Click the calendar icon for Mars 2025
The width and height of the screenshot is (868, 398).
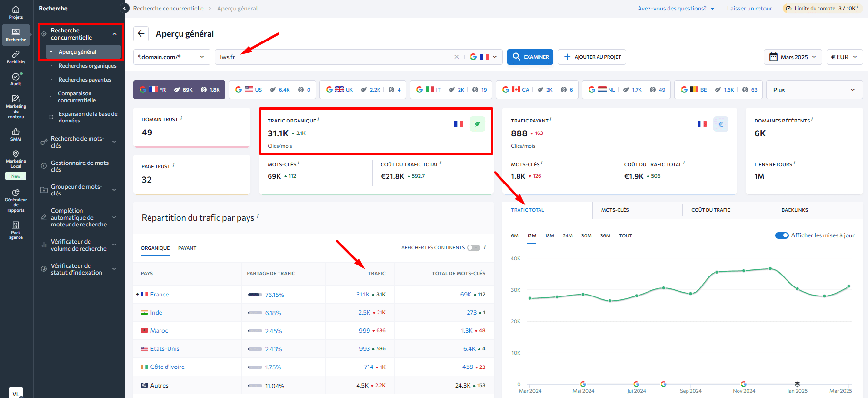(x=773, y=57)
